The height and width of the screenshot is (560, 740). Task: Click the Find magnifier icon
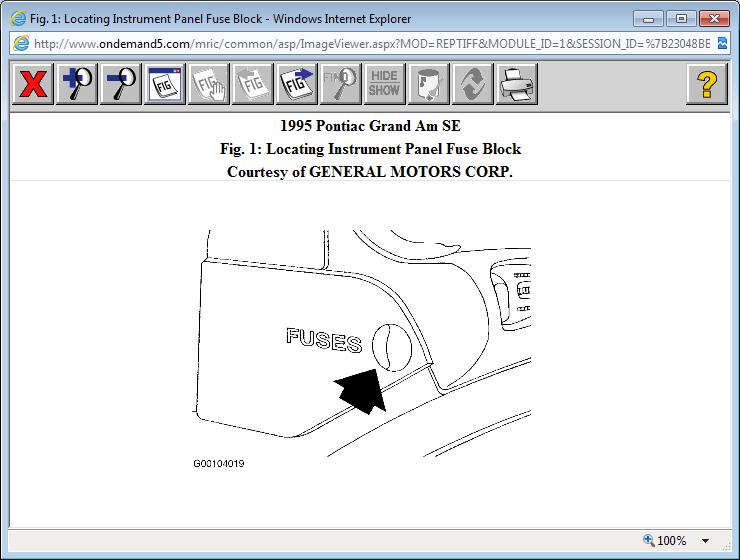[x=340, y=84]
